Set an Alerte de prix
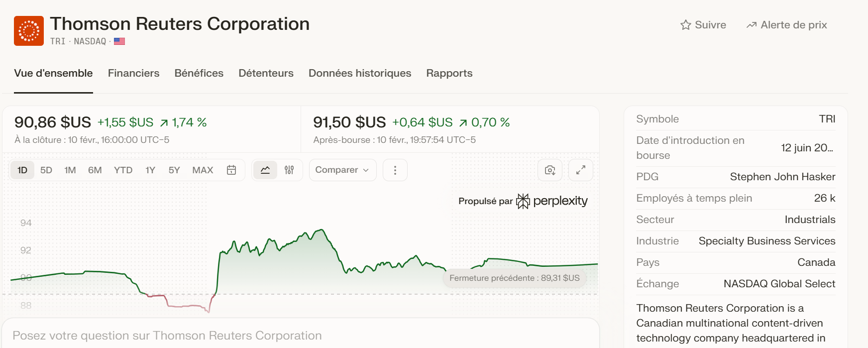 [786, 25]
